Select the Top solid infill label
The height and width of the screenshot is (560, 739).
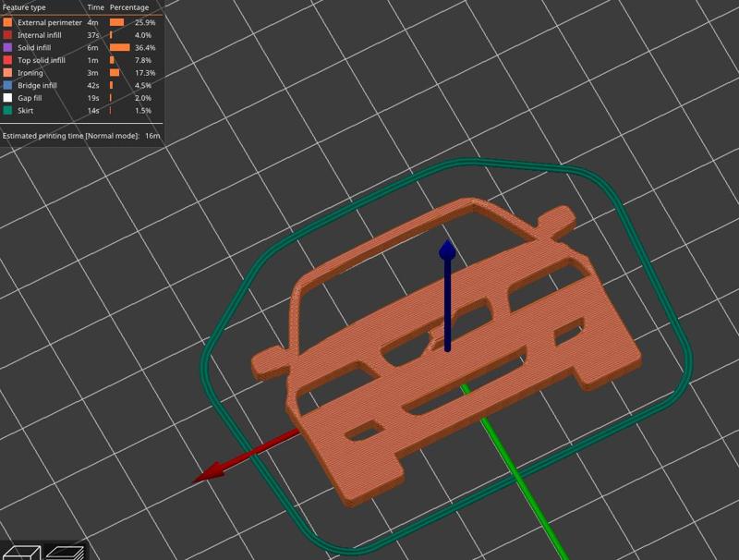tap(42, 60)
